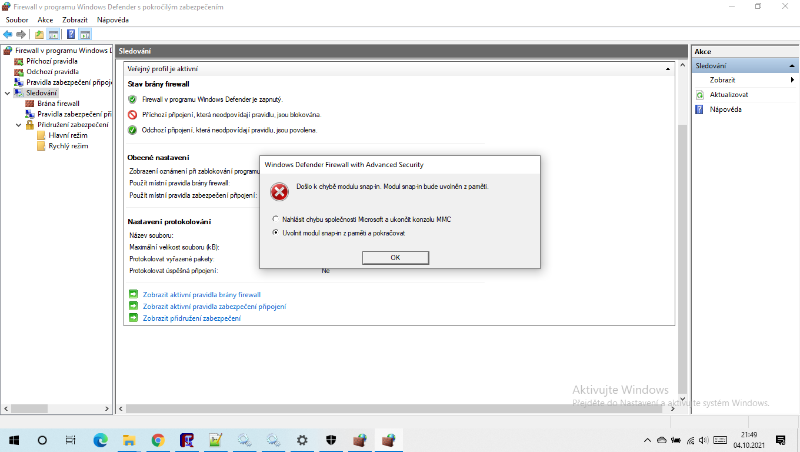This screenshot has width=800, height=452.
Task: Toggle the Show/Hide console tree toolbar icon
Action: (53, 34)
